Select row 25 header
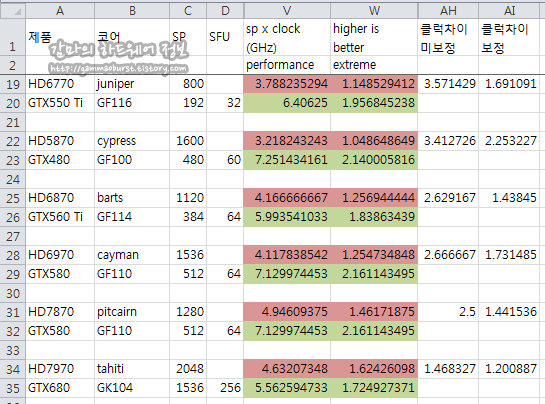Viewport: 545px width, 404px height. (13, 198)
